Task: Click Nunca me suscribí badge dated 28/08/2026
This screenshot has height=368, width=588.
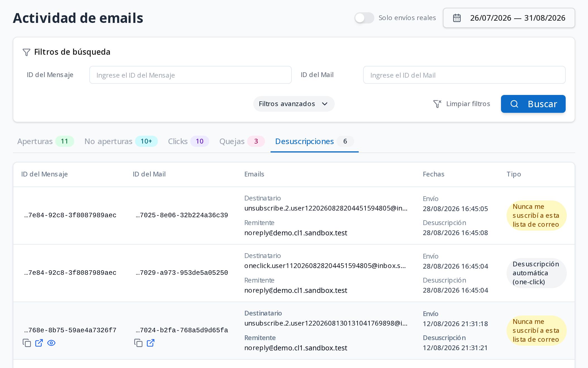Action: 536,216
